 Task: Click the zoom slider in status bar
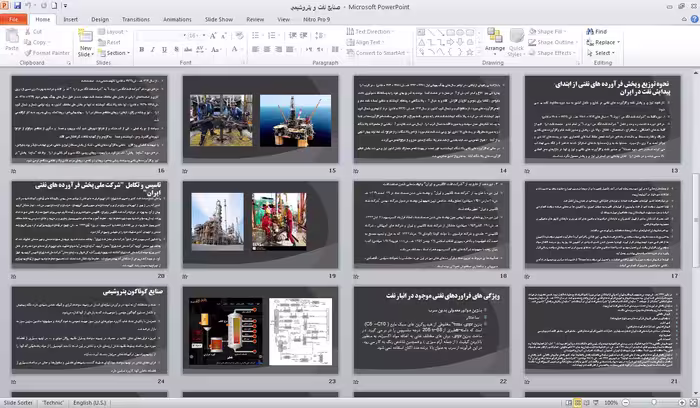654,403
